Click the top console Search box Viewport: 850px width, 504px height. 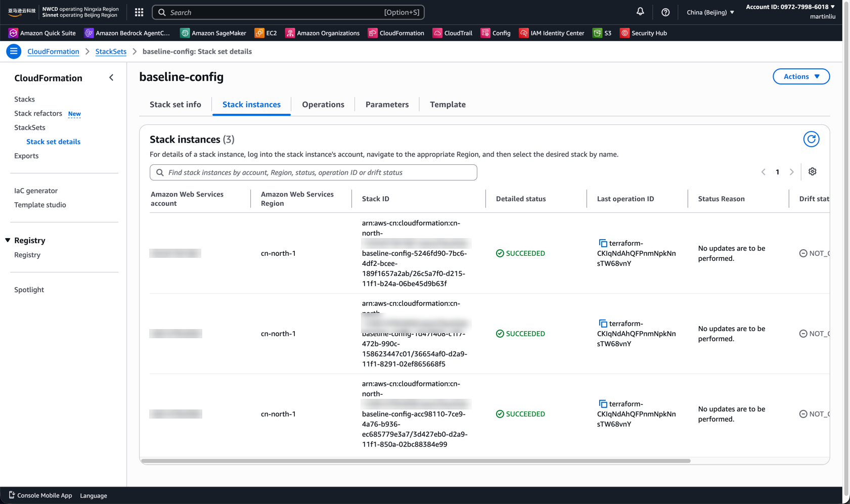pyautogui.click(x=288, y=12)
